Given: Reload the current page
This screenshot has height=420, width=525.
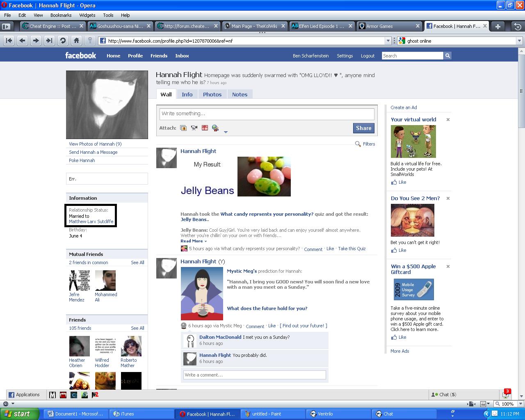Looking at the screenshot, I should pyautogui.click(x=63, y=41).
